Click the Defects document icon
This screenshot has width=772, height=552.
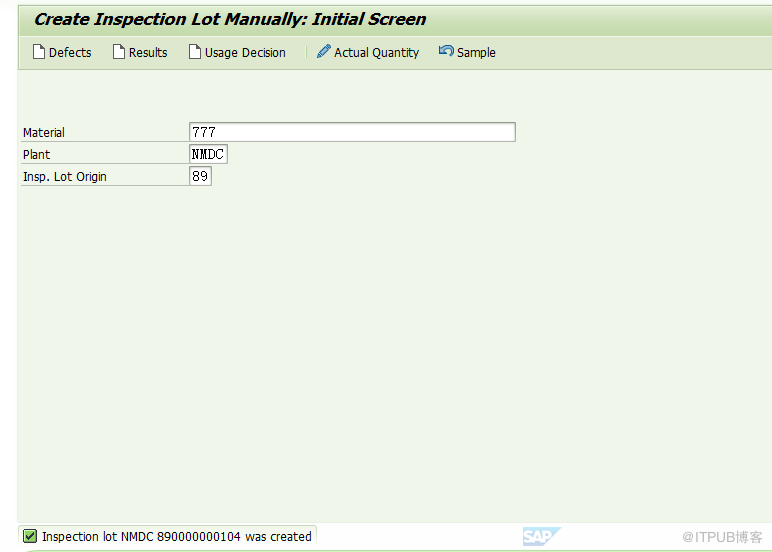(38, 52)
